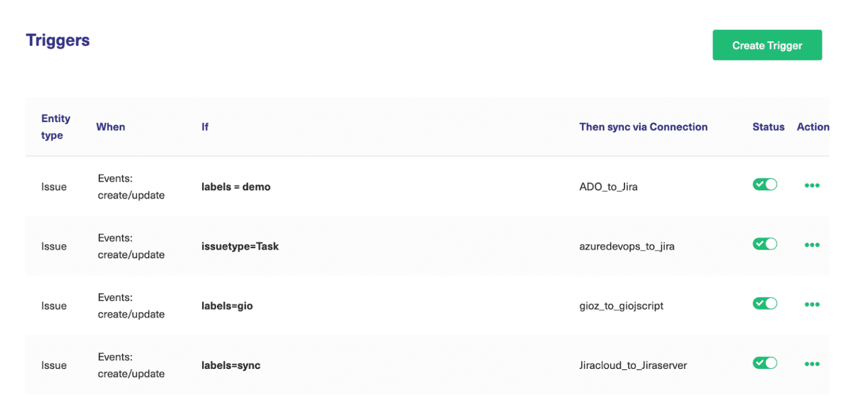Click the Create Trigger button

[767, 45]
